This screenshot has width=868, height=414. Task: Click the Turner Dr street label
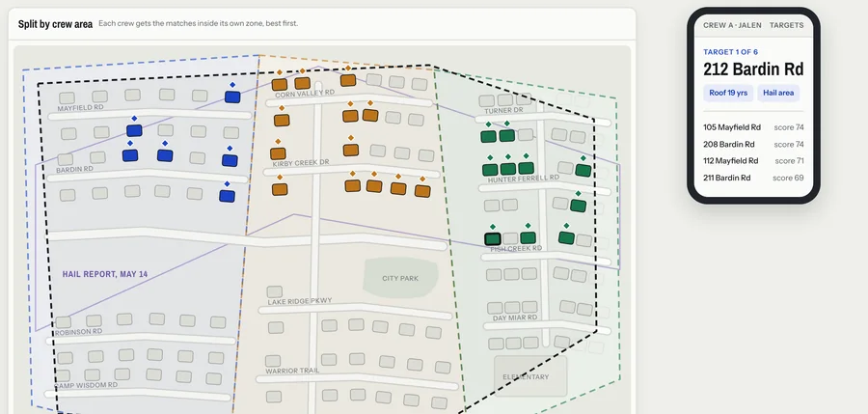click(x=502, y=110)
